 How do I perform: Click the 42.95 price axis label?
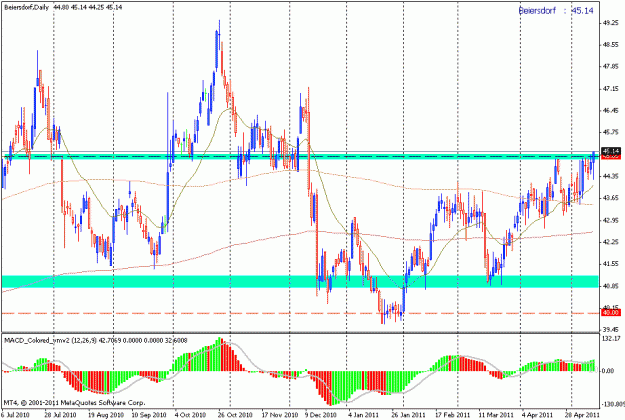[x=611, y=220]
